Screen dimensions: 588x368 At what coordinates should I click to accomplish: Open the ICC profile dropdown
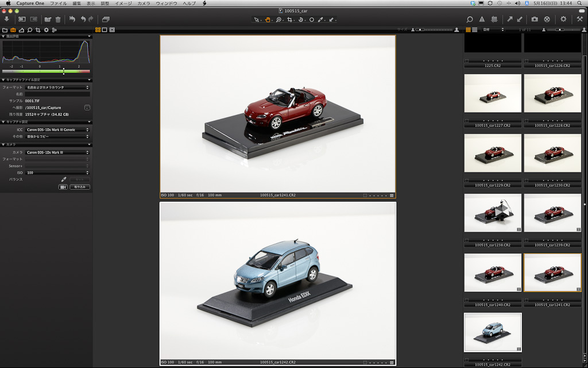pyautogui.click(x=58, y=130)
